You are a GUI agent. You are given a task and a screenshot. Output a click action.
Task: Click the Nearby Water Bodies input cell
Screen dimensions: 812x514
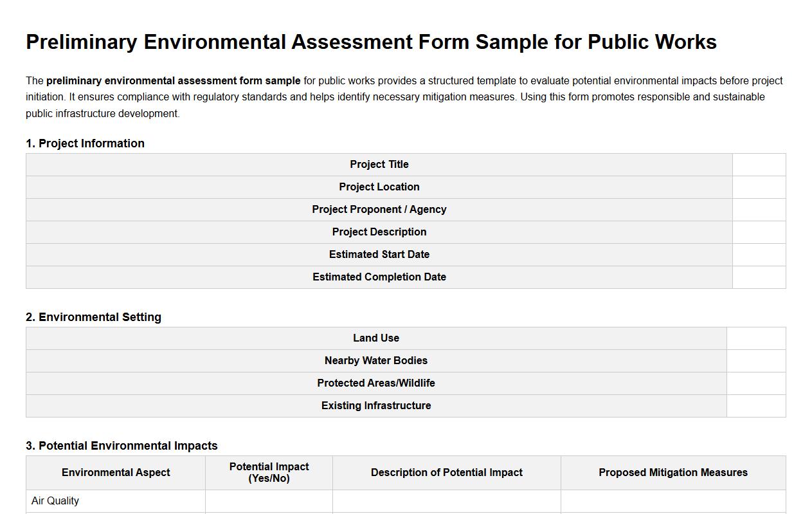(x=756, y=360)
